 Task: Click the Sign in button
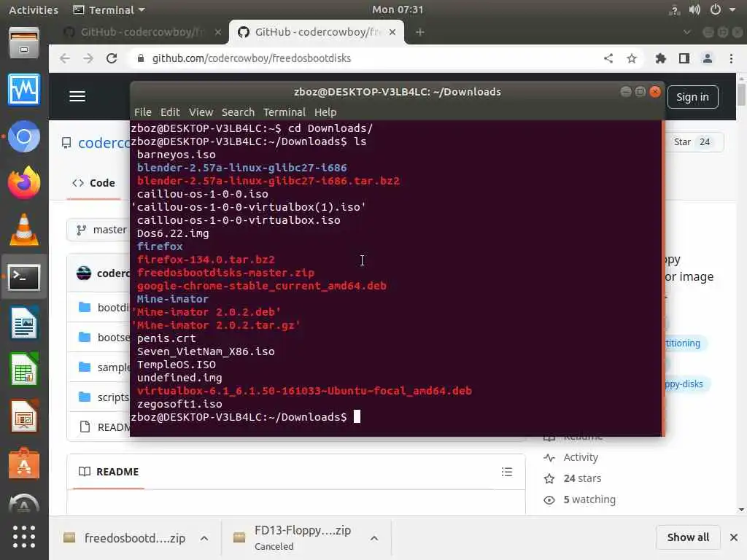click(x=692, y=97)
